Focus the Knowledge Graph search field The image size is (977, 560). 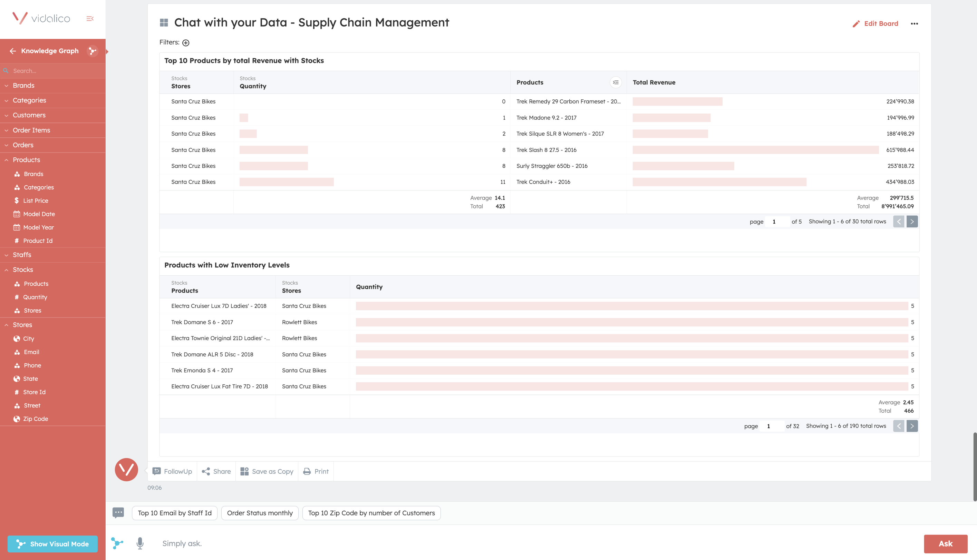click(x=53, y=71)
